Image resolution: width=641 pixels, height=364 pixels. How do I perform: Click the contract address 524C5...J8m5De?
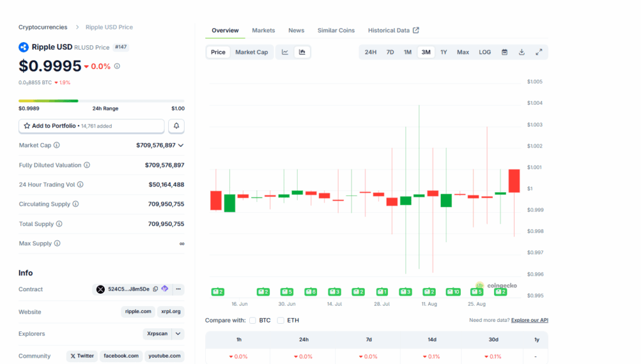(x=129, y=289)
